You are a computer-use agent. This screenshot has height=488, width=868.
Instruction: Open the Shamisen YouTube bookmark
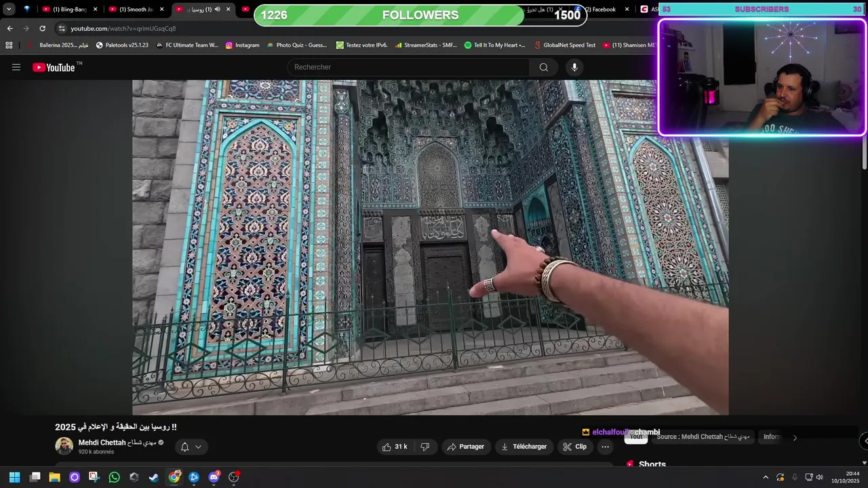pos(629,45)
